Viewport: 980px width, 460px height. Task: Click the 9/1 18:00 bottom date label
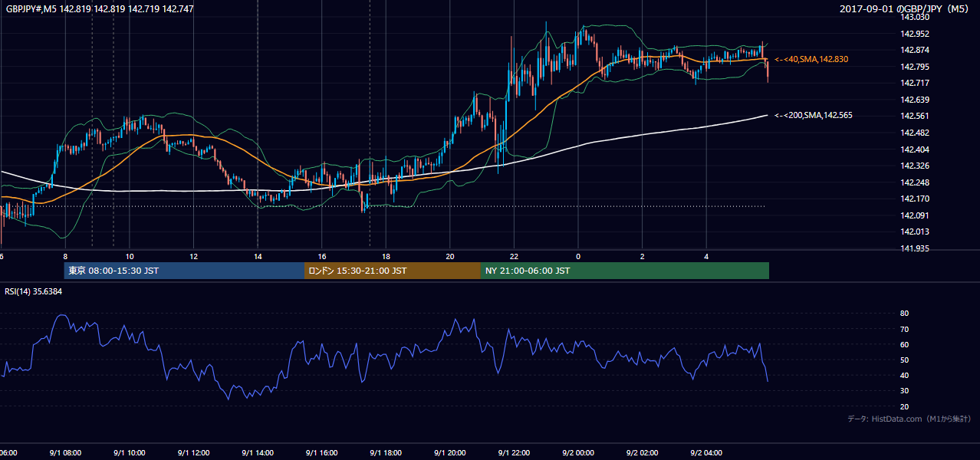[x=386, y=453]
